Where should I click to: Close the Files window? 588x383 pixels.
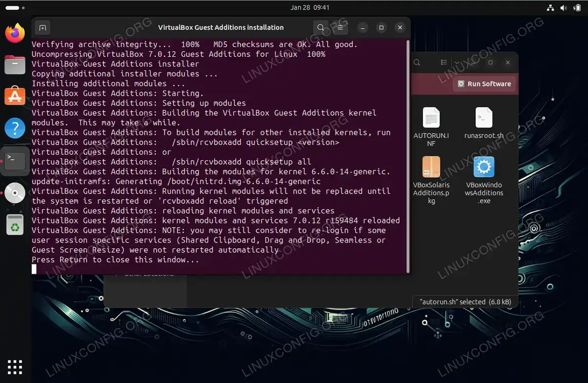click(508, 63)
